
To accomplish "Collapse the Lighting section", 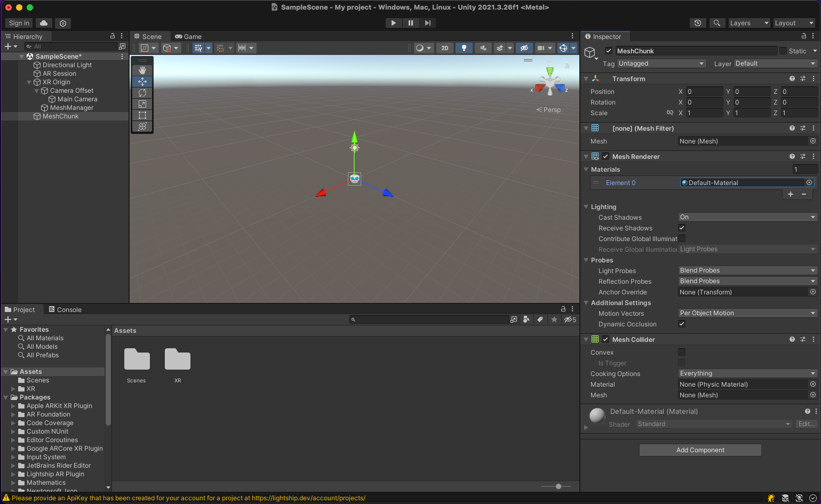I will pos(586,207).
